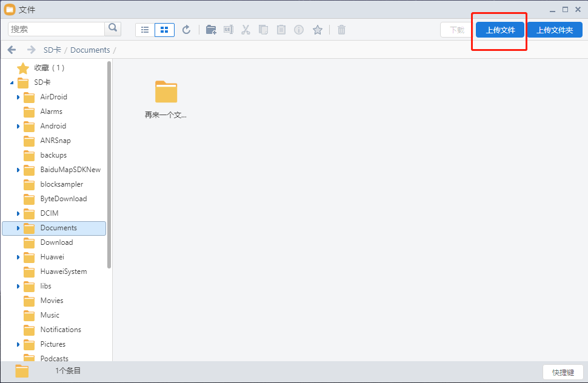This screenshot has width=588, height=383.
Task: Click SD卡 in the breadcrumb path
Action: (52, 50)
